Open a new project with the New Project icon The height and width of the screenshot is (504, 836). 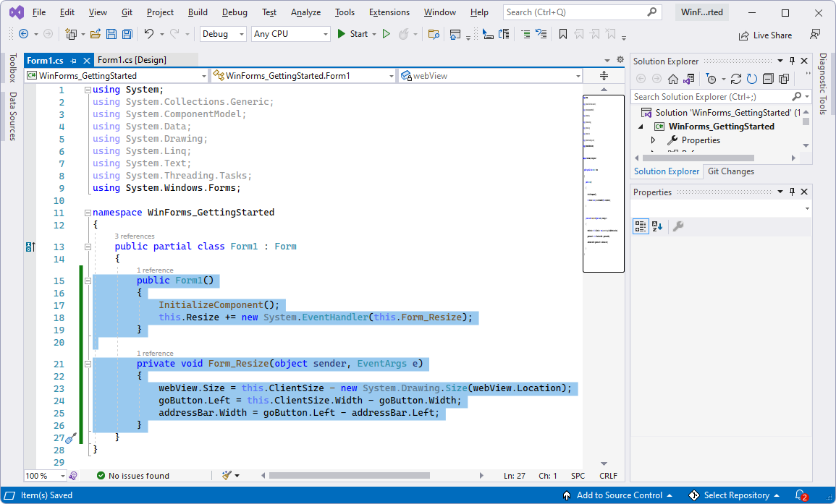pyautogui.click(x=72, y=34)
